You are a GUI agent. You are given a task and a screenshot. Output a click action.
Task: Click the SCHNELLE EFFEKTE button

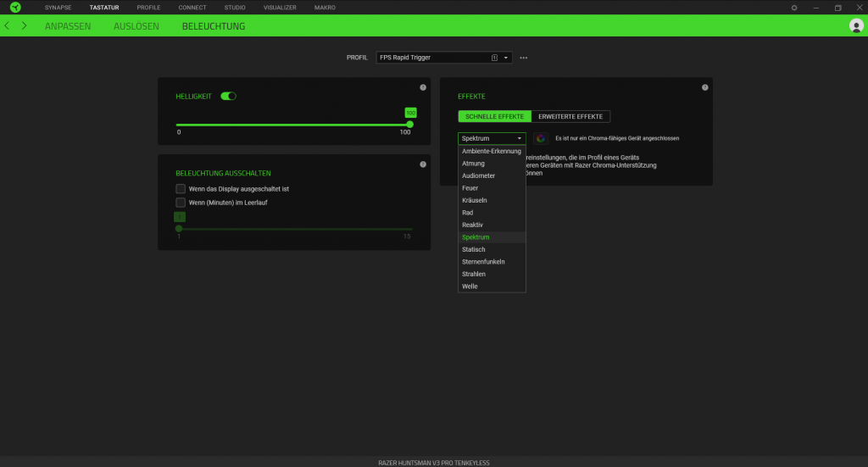[494, 117]
